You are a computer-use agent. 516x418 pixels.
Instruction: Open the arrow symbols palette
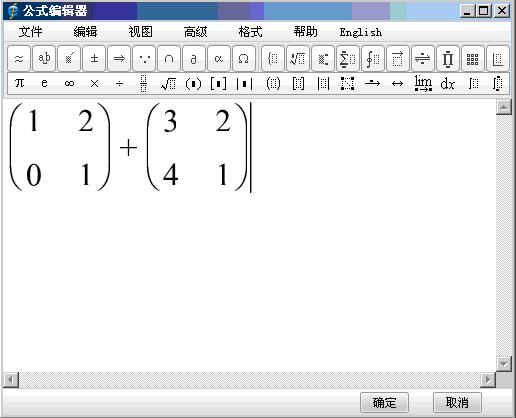click(119, 59)
